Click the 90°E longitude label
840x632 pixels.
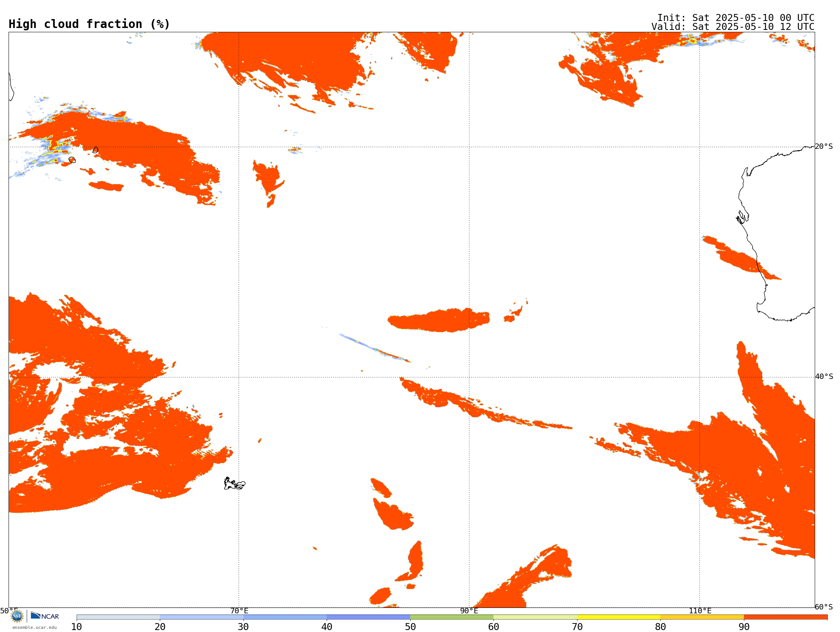coord(469,611)
